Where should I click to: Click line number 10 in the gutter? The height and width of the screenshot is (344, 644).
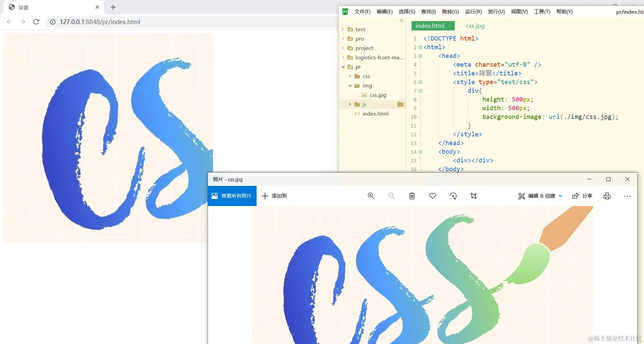point(414,117)
